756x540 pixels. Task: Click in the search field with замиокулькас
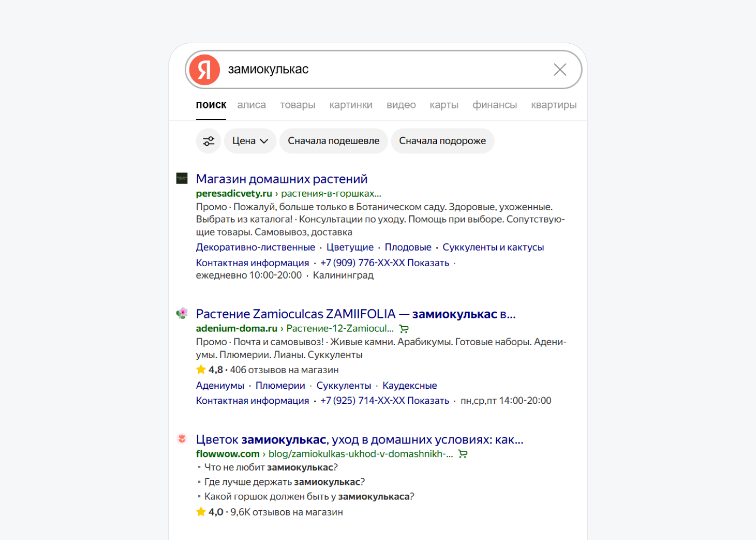(x=383, y=70)
